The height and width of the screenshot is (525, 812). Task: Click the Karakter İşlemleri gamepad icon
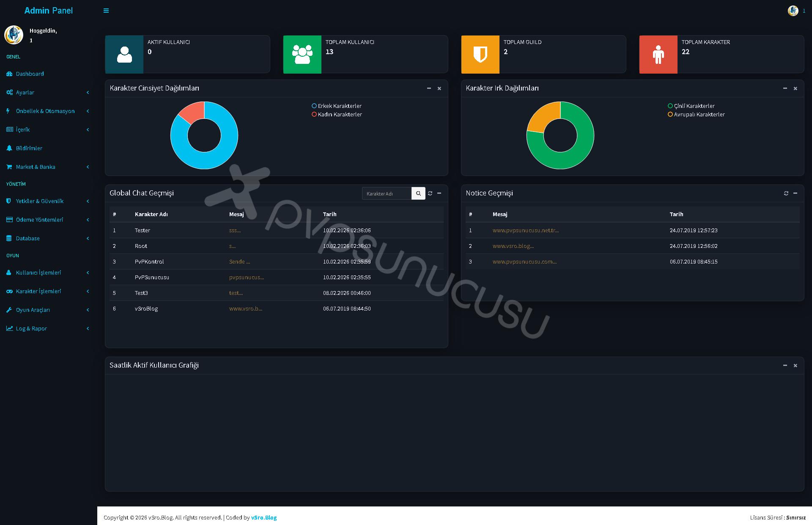pos(9,291)
